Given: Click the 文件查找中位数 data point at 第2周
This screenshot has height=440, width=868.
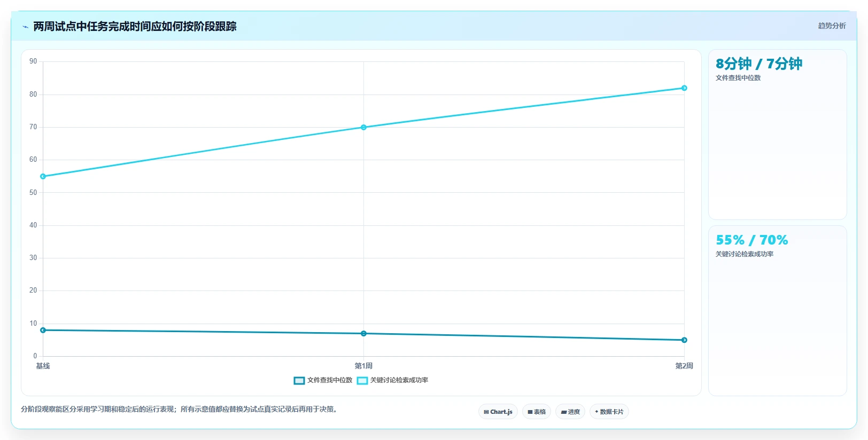Looking at the screenshot, I should click(x=684, y=340).
